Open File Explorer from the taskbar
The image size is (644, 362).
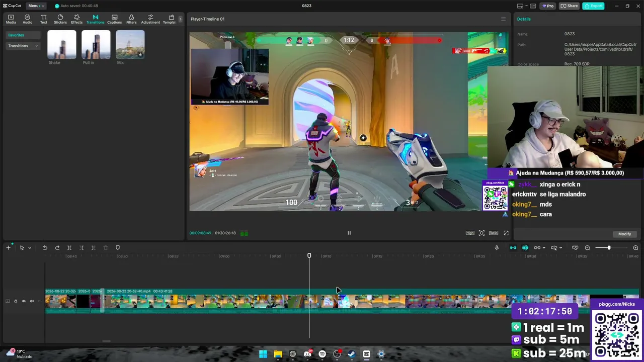point(278,354)
